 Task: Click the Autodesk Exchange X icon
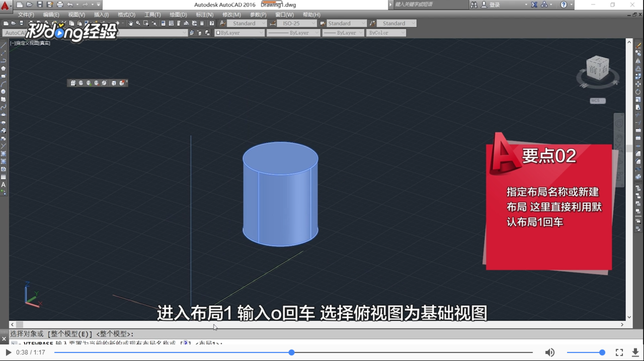click(x=534, y=5)
